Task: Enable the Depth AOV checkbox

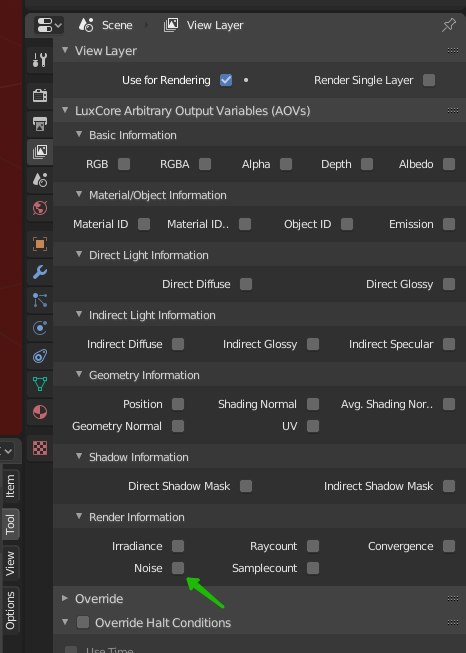Action: click(x=367, y=164)
